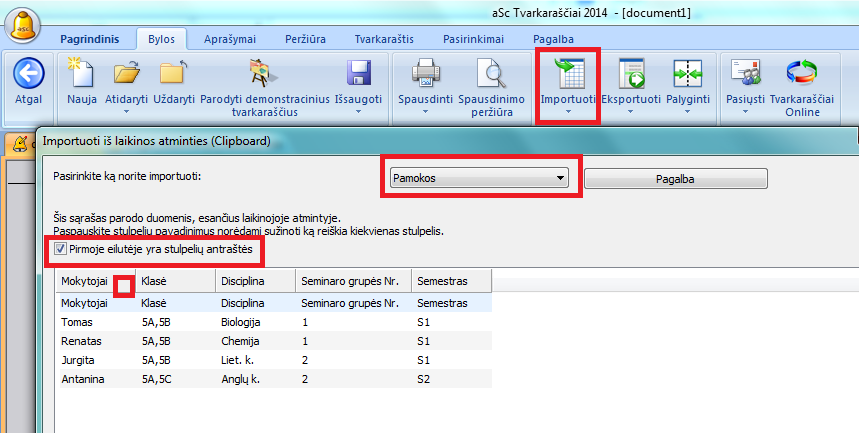
Task: Compare timetables with Palyginti icon
Action: (688, 73)
